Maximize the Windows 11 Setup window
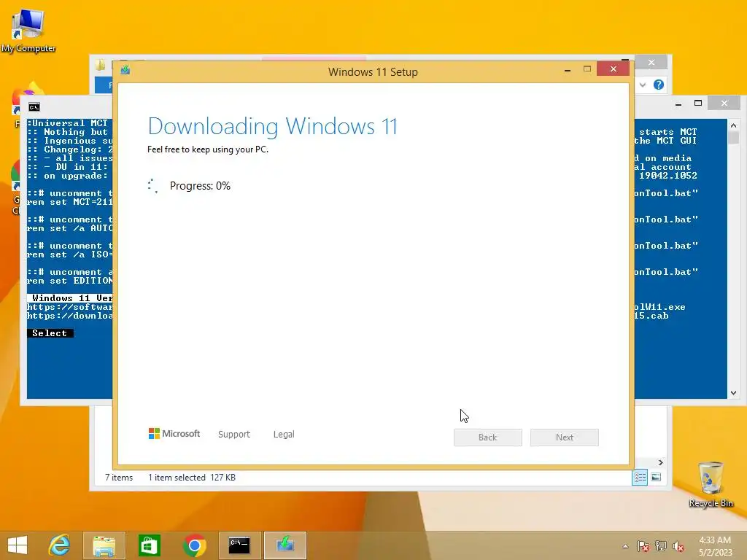 click(x=587, y=69)
